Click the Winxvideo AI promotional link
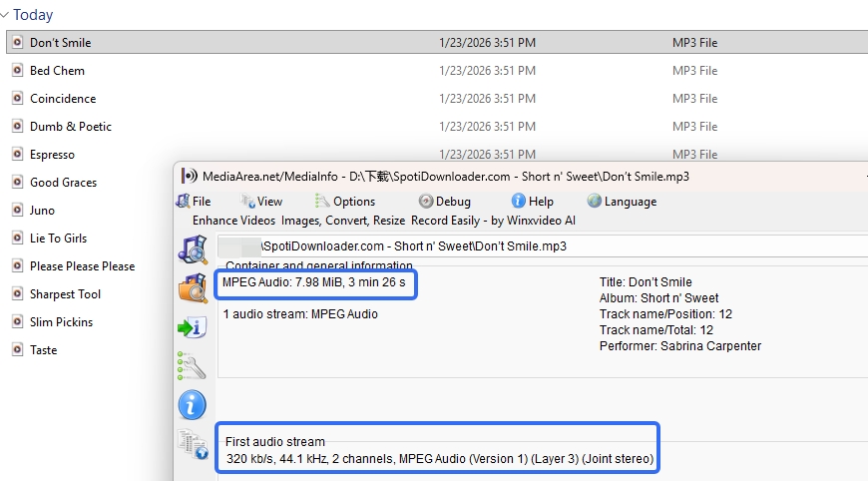Screen dimensions: 868x481 point(384,221)
